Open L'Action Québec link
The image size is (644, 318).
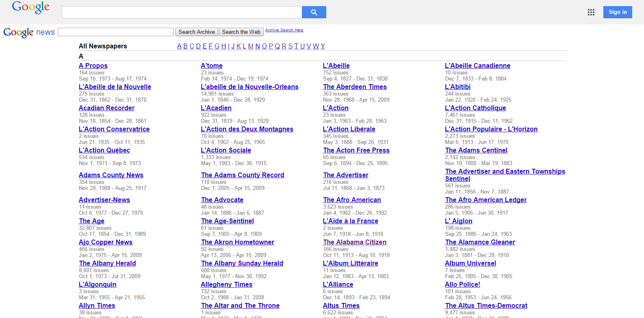point(105,150)
